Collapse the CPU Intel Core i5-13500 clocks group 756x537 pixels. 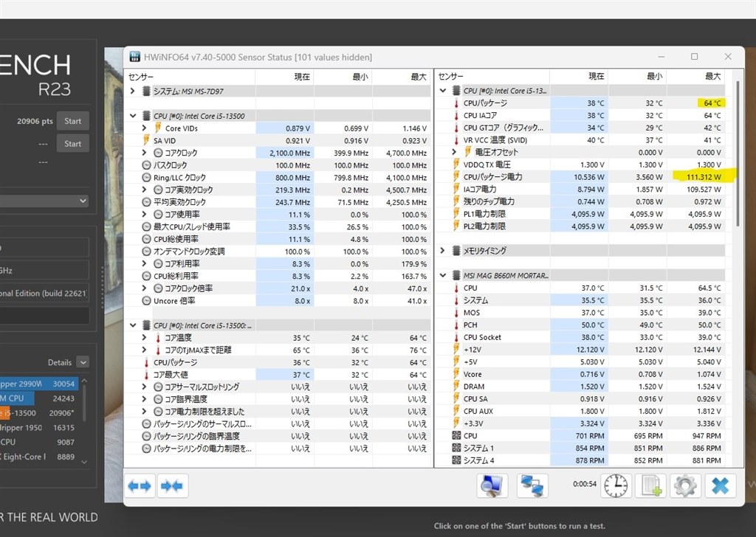(133, 116)
